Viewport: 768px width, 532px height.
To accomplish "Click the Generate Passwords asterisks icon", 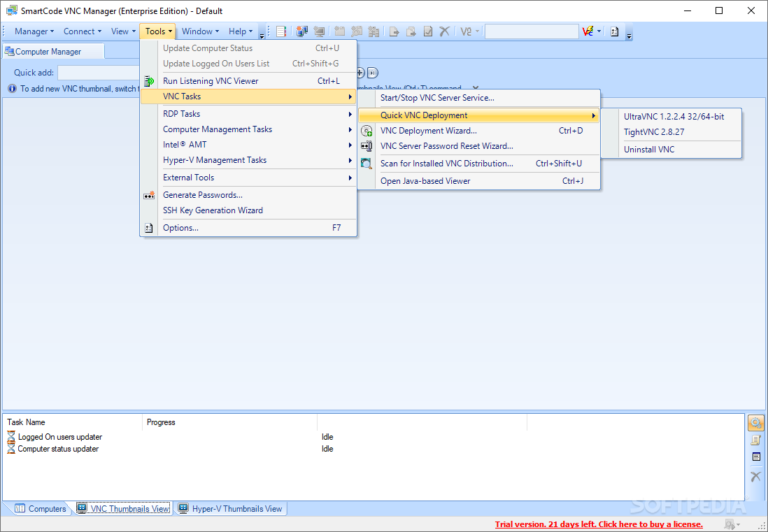I will click(x=149, y=195).
